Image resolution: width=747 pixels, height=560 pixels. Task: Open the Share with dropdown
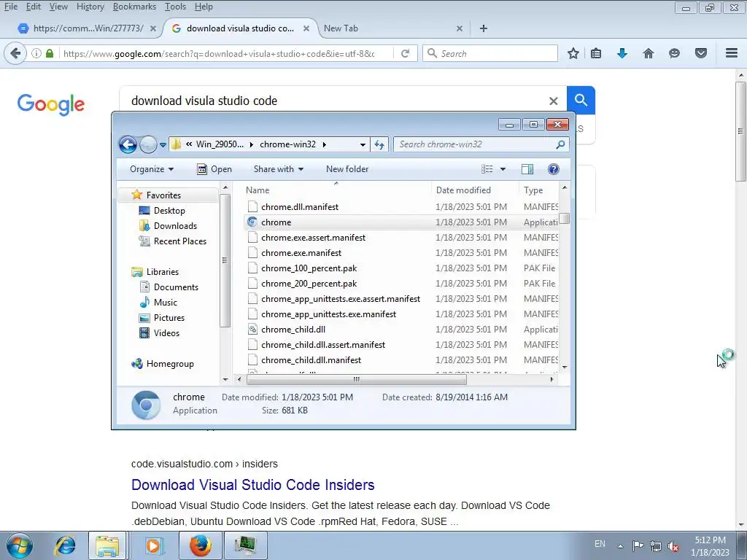coord(279,169)
